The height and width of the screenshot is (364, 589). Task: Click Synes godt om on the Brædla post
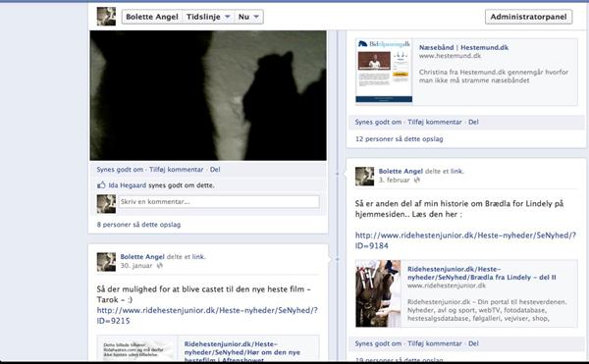[x=378, y=343]
